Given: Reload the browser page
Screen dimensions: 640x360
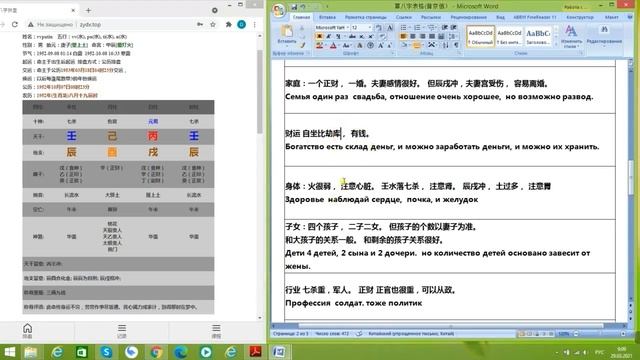Looking at the screenshot, I should [x=15, y=24].
